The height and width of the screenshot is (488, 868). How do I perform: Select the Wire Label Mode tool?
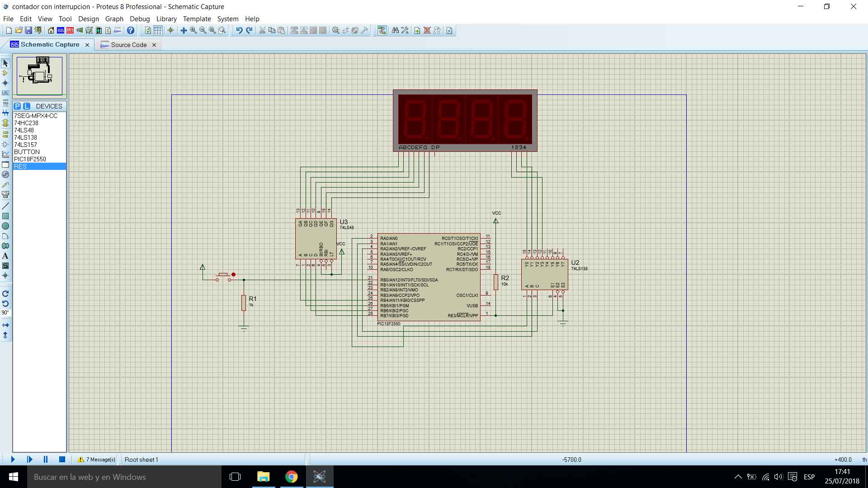(5, 93)
